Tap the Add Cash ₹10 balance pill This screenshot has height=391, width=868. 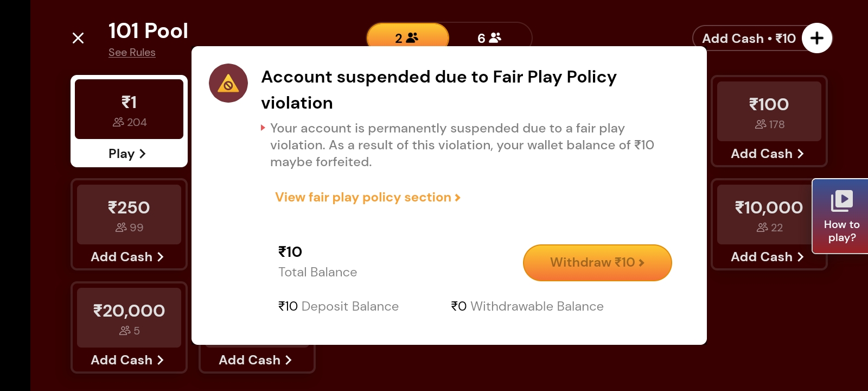pyautogui.click(x=749, y=39)
